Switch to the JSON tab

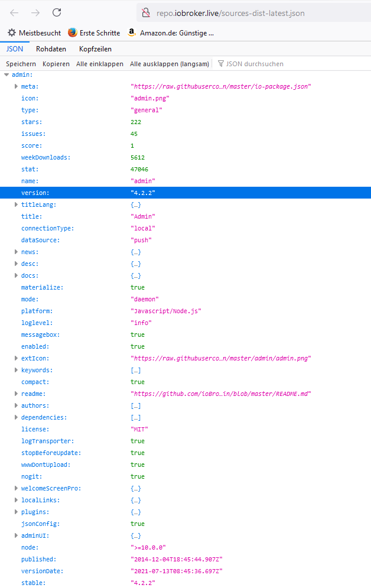[15, 48]
